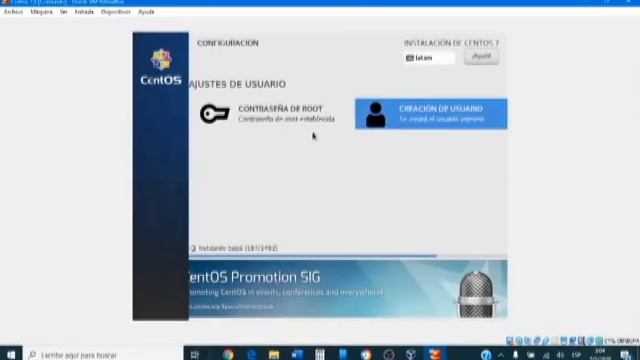Open Microsoft Word from taskbar

coord(297,354)
